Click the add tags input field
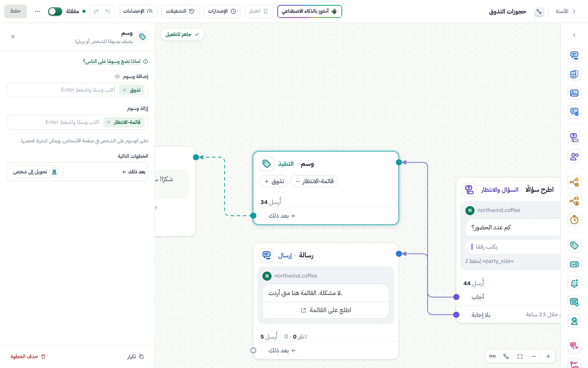 click(x=77, y=90)
